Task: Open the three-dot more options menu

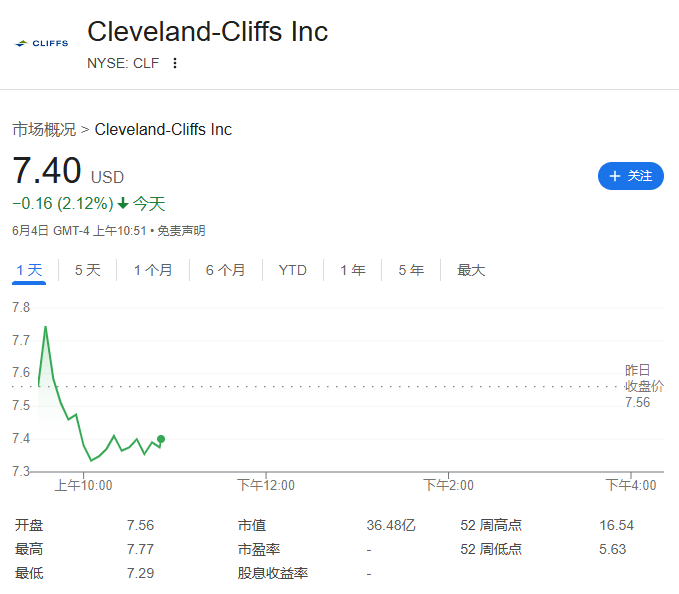Action: (x=175, y=63)
